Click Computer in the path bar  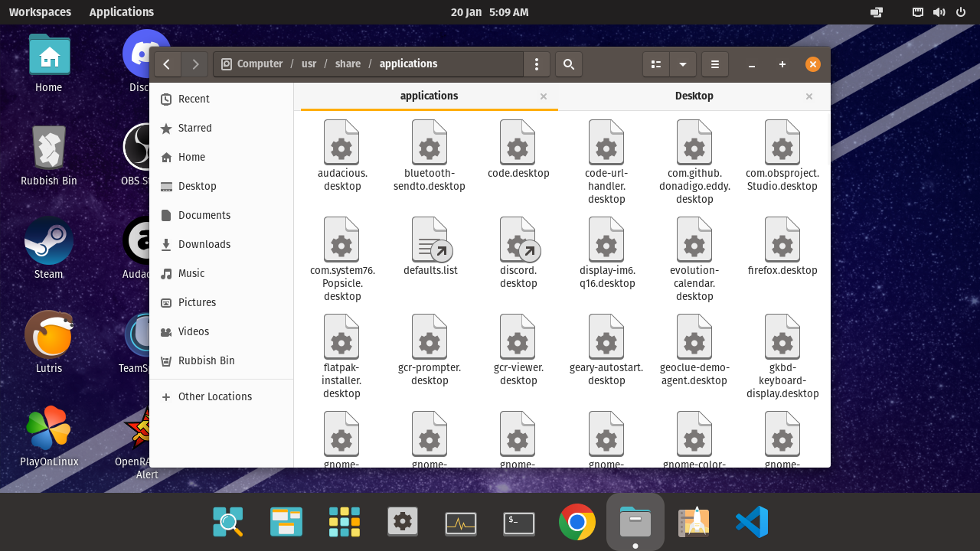pyautogui.click(x=252, y=64)
